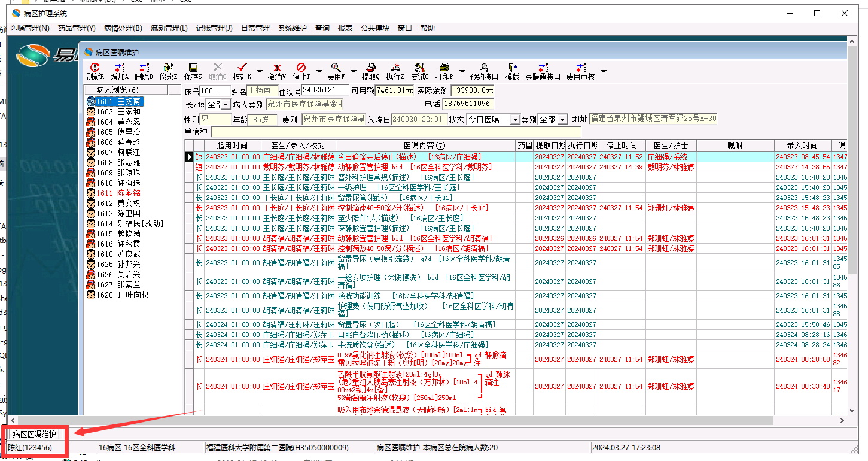Click the hospital name in the status bar

point(277,448)
